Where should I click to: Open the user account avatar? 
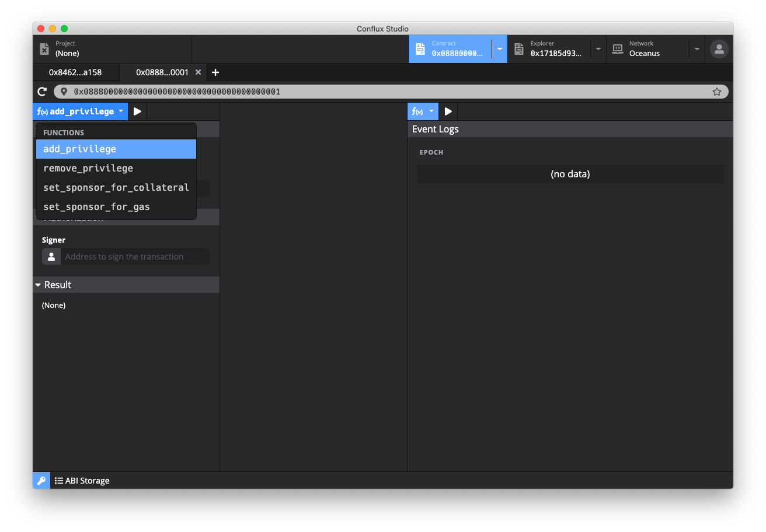click(719, 49)
